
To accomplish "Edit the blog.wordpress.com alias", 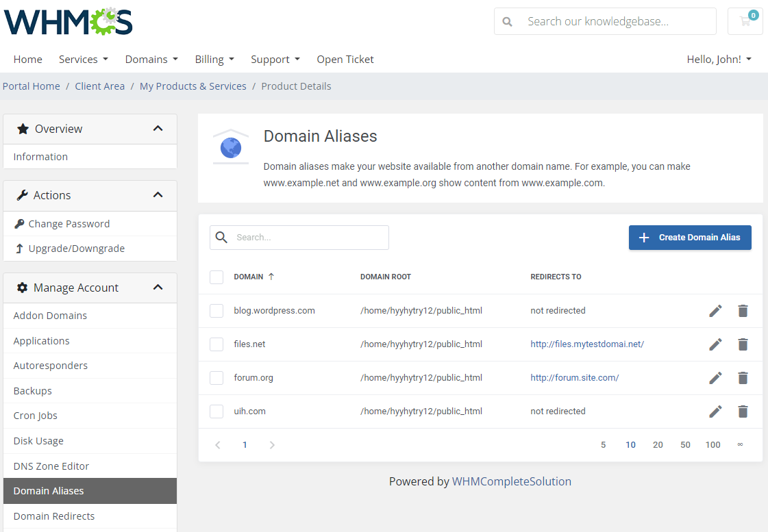I will [x=715, y=311].
